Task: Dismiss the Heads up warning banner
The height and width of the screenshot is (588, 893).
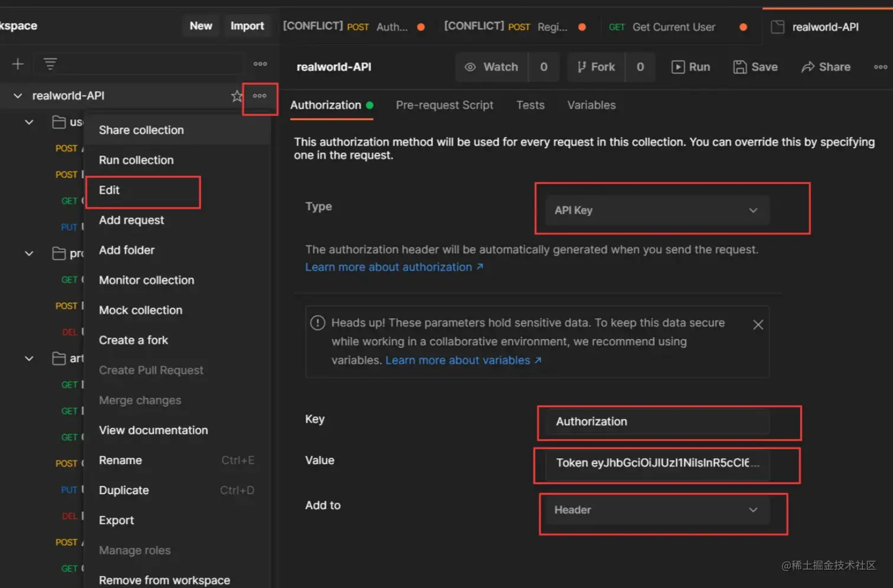Action: tap(758, 325)
